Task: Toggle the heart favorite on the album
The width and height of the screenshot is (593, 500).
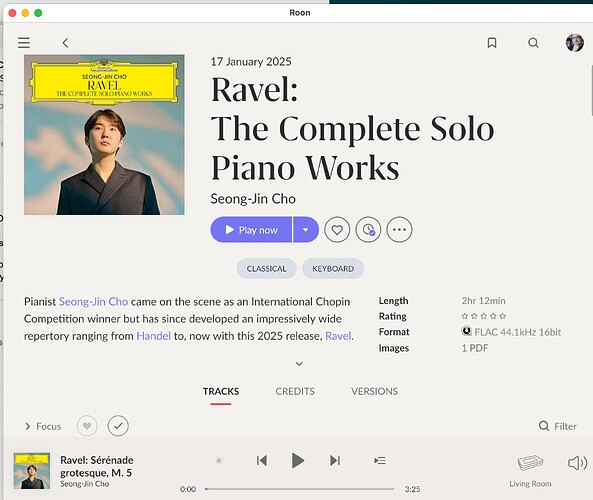Action: pos(337,230)
